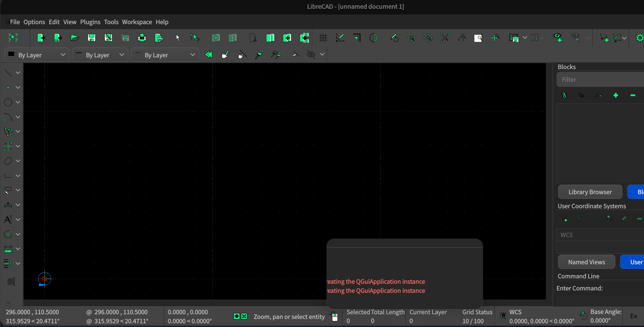Image resolution: width=644 pixels, height=327 pixels.
Task: Toggle the crossed-out eye icon in pen toolbar
Action: (x=311, y=55)
